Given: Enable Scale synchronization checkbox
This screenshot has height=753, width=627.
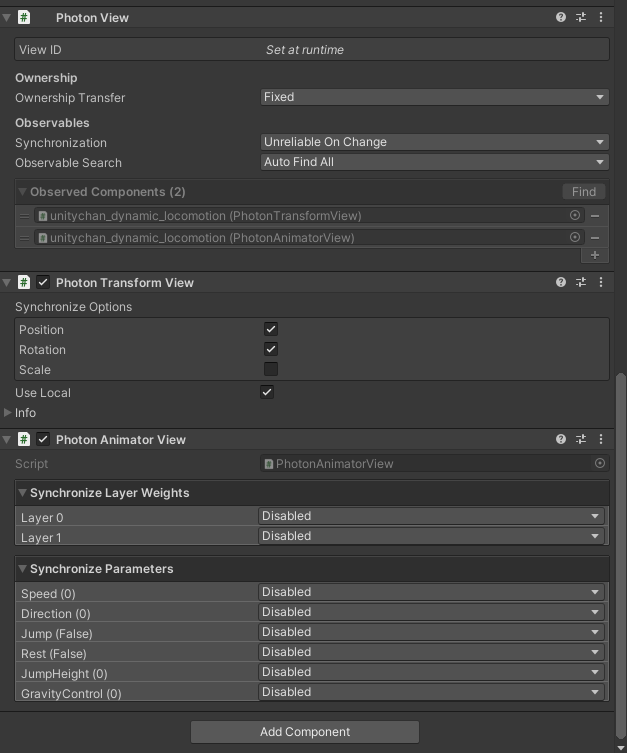Looking at the screenshot, I should pyautogui.click(x=271, y=369).
